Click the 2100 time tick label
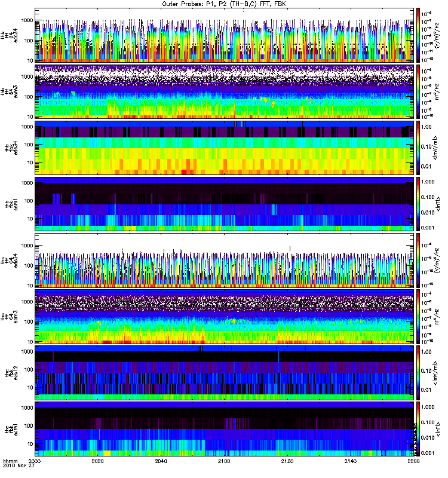The image size is (448, 478). (224, 461)
